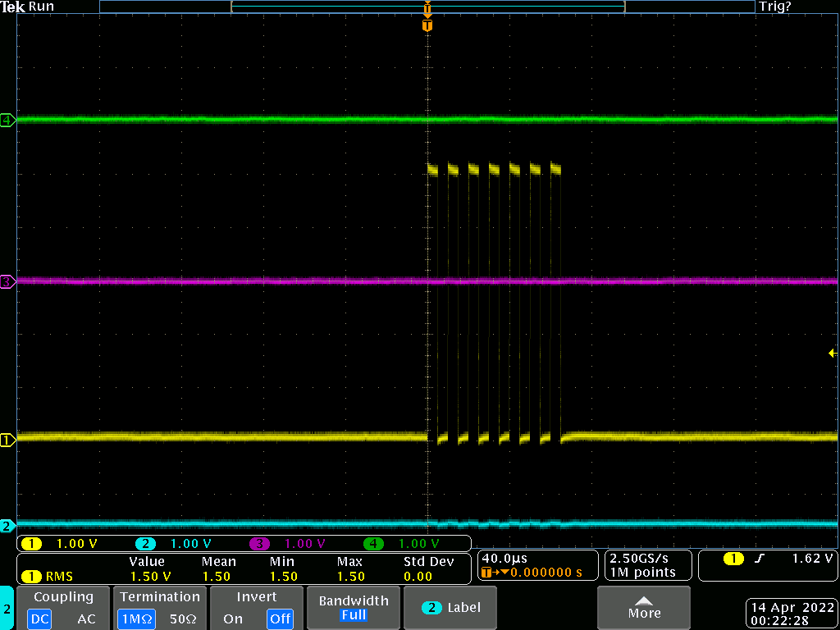Expand the More menu
Viewport: 840px width, 630px height.
(x=644, y=608)
